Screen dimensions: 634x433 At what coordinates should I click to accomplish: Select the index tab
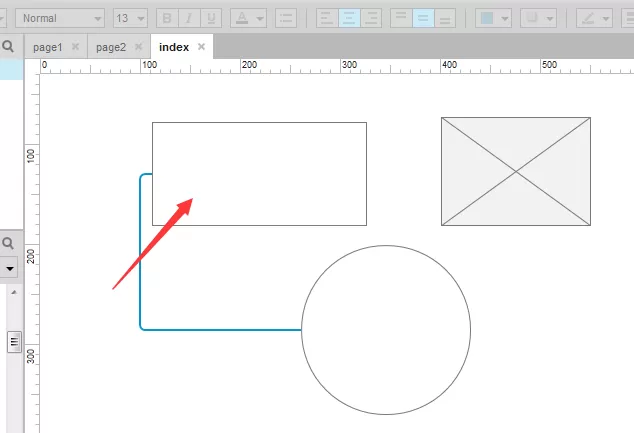point(174,47)
